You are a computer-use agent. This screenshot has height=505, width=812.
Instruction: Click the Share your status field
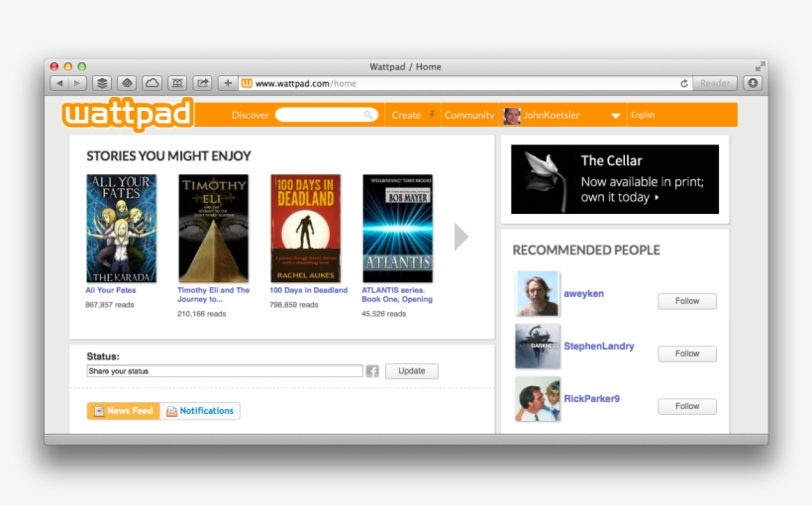click(x=225, y=371)
